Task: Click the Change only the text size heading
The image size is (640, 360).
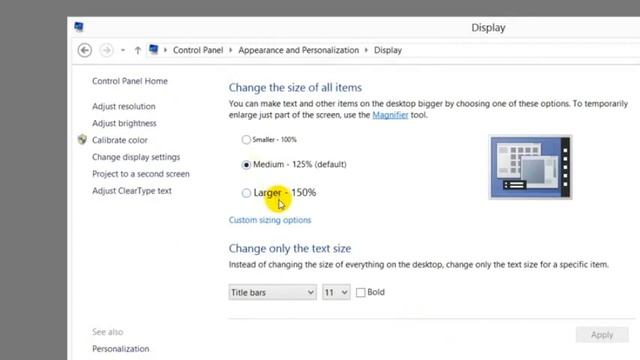Action: (x=290, y=248)
